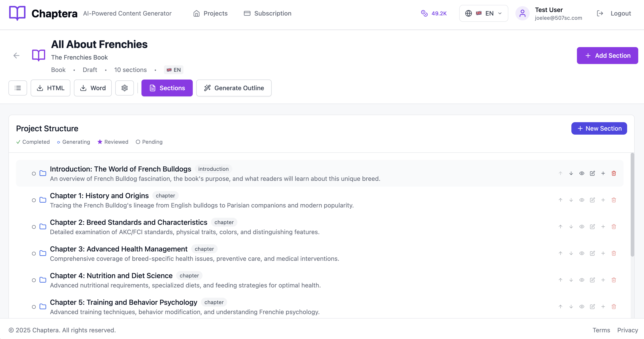644x339 pixels.
Task: Move Chapter 2 section down
Action: tap(571, 227)
